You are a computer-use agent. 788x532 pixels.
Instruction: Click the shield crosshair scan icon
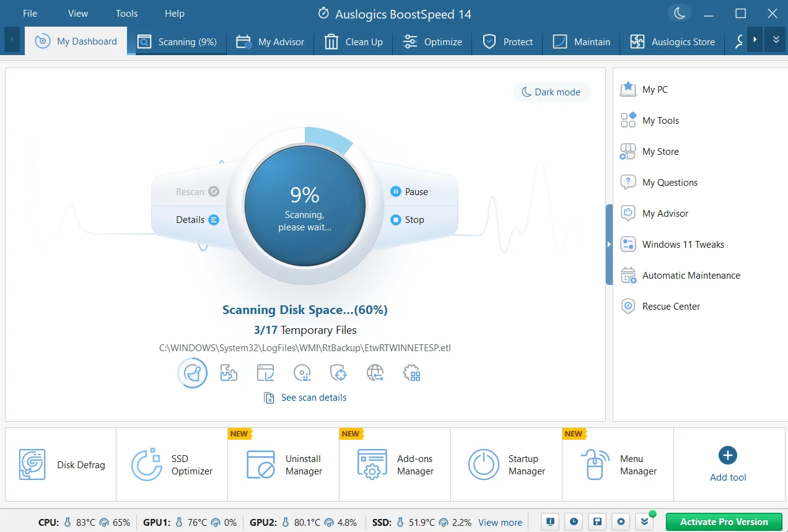(x=338, y=373)
